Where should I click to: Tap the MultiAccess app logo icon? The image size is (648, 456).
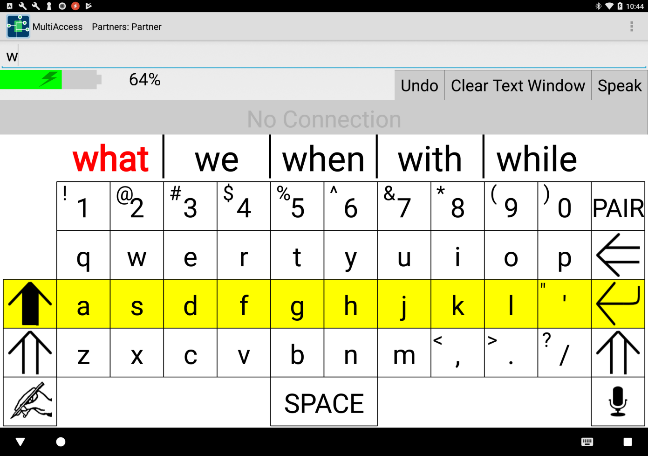[18, 27]
